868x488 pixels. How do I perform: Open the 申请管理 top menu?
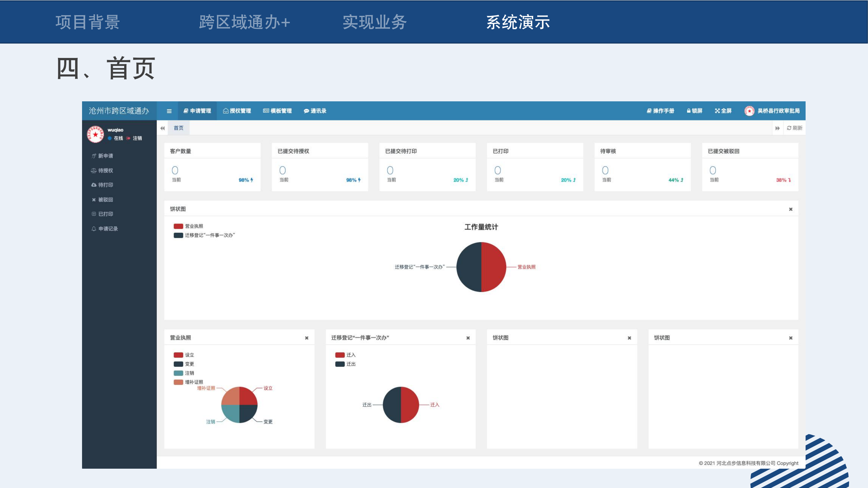point(197,111)
